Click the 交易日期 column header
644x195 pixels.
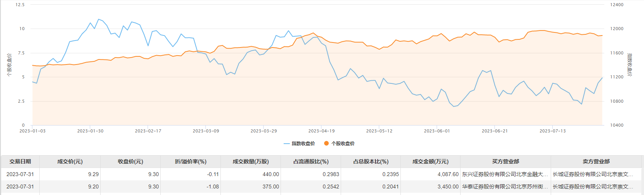[20, 162]
